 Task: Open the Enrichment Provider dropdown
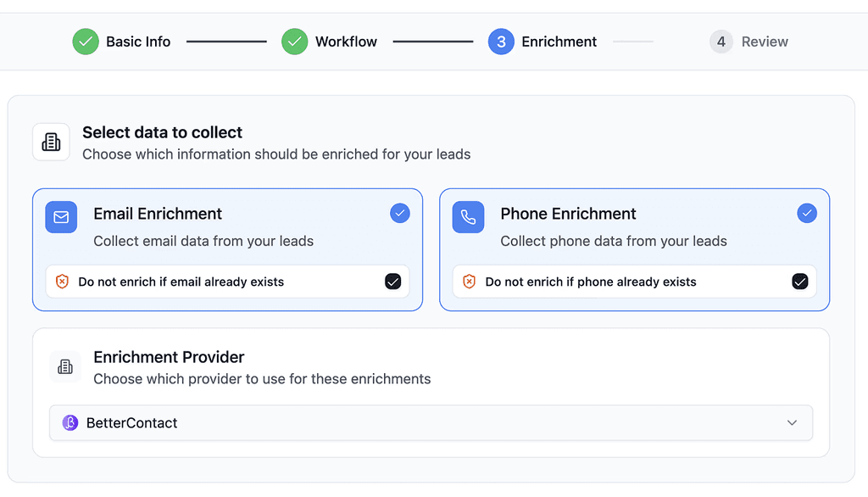coord(431,422)
